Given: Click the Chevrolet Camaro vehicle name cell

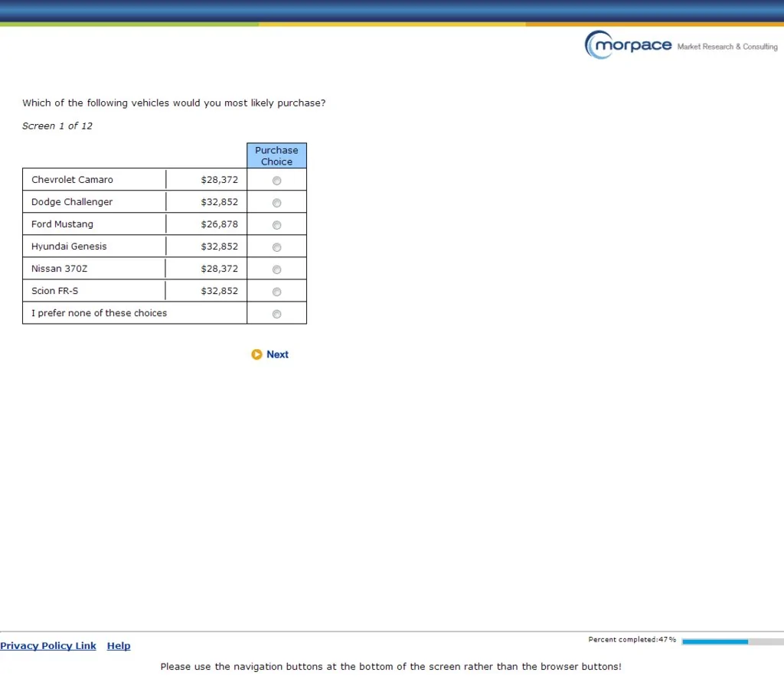Looking at the screenshot, I should (x=94, y=180).
